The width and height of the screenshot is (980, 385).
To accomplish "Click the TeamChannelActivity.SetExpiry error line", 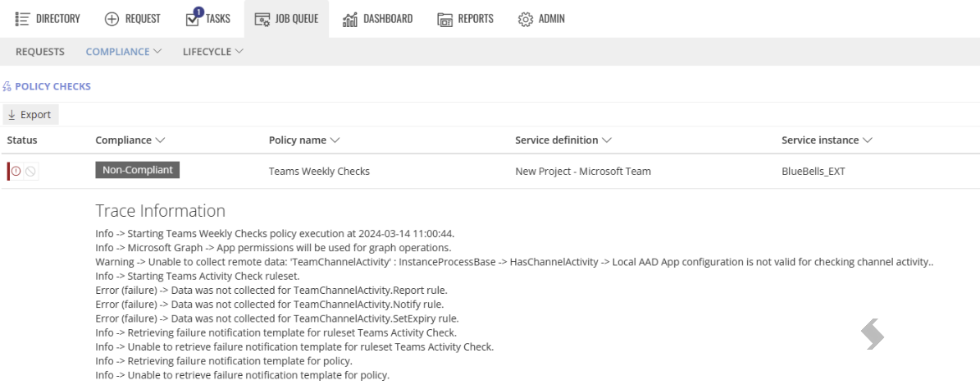I will pos(277,319).
